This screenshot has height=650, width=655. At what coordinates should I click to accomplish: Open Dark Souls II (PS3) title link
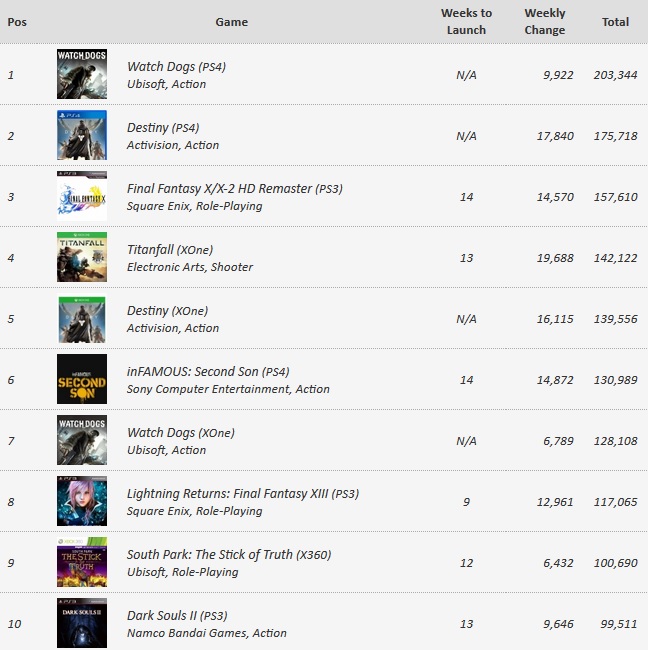tap(177, 616)
